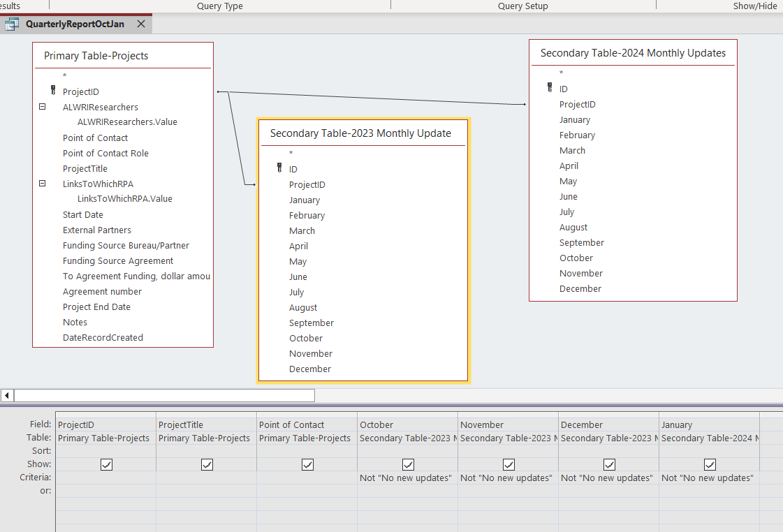The height and width of the screenshot is (532, 783).
Task: Collapse the LinksToWhichRPA multivalued field
Action: tap(43, 183)
